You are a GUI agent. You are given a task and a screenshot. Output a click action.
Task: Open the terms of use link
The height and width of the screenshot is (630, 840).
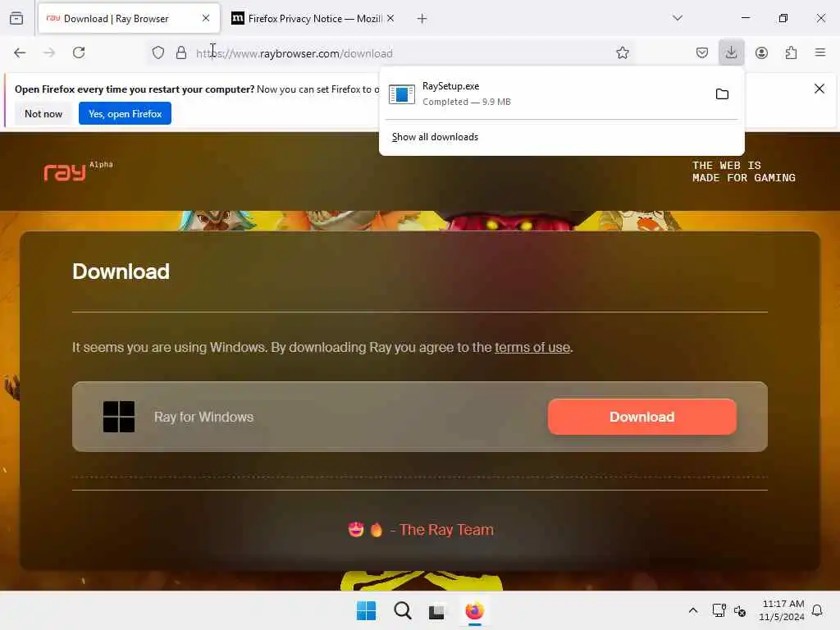(532, 347)
